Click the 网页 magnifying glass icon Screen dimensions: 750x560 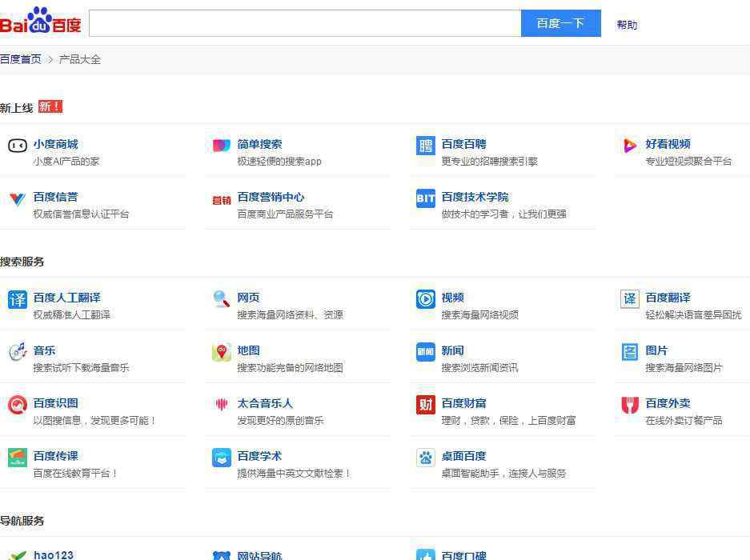click(x=222, y=299)
